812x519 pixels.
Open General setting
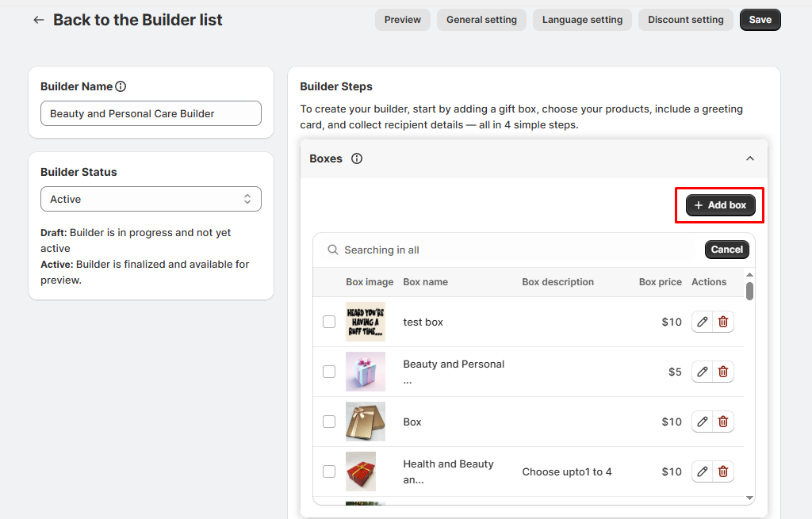481,20
